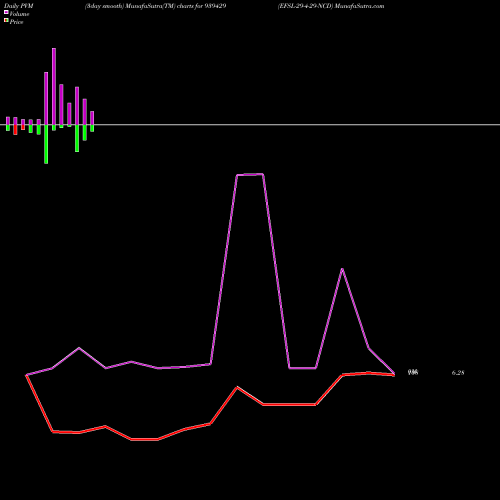Viewport: 500px width, 500px height.
Task: Click the magenta volume line's highest plateau
Action: click(x=250, y=174)
